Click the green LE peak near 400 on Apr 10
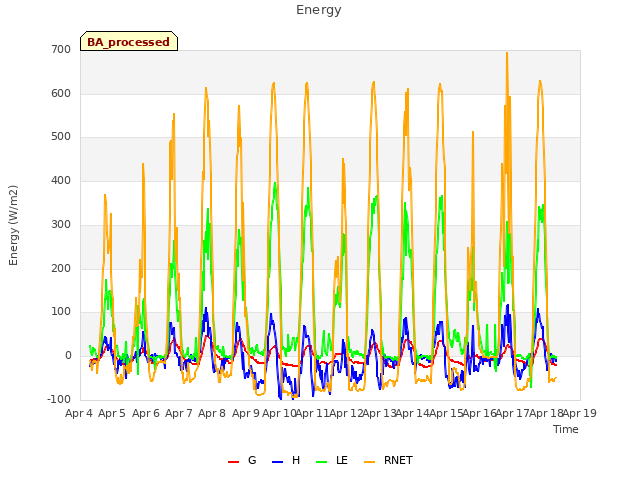This screenshot has width=640, height=480. coord(275,183)
